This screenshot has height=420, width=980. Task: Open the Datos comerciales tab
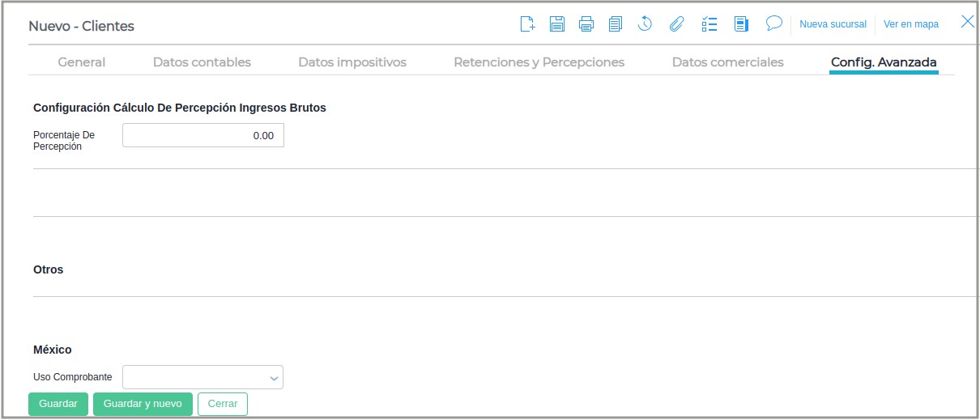click(727, 62)
